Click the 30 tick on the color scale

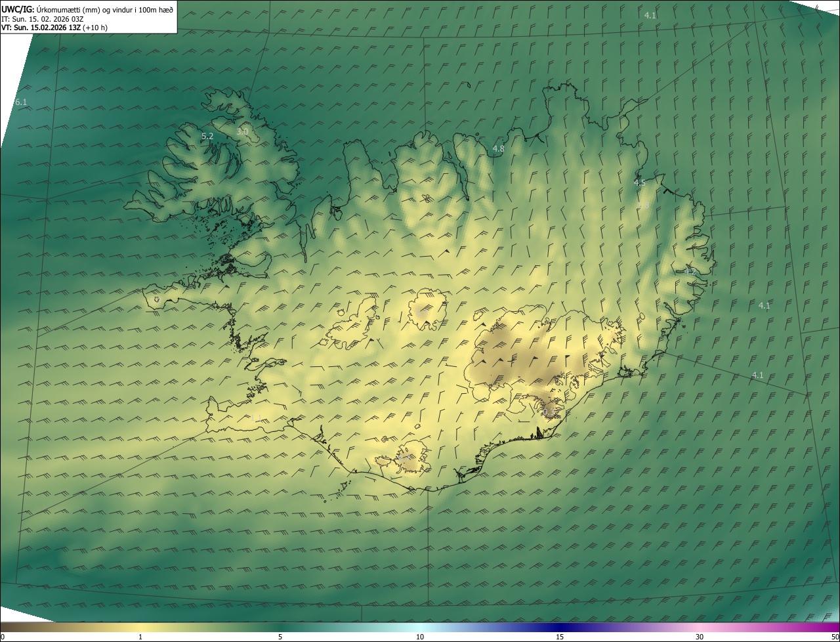click(700, 637)
